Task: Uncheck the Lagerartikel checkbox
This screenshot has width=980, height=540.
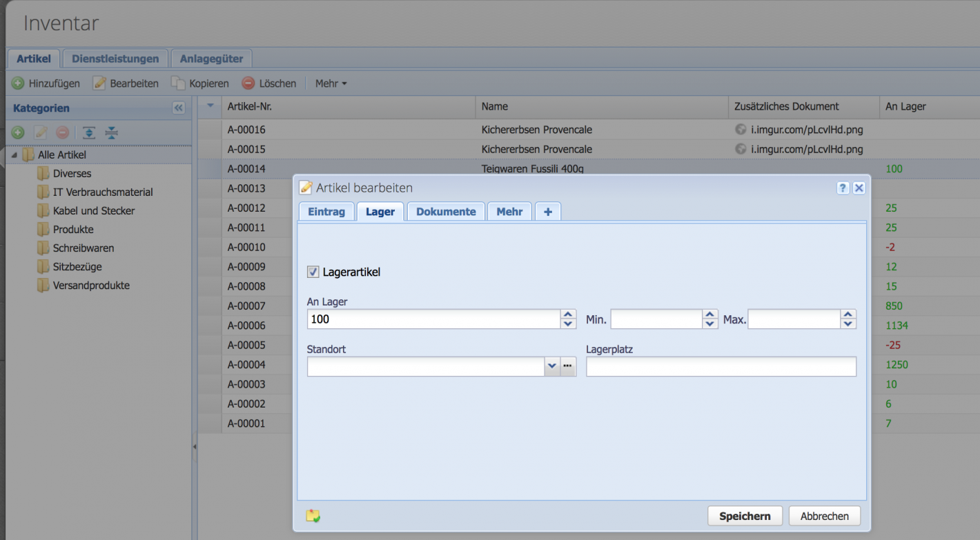Action: tap(313, 271)
